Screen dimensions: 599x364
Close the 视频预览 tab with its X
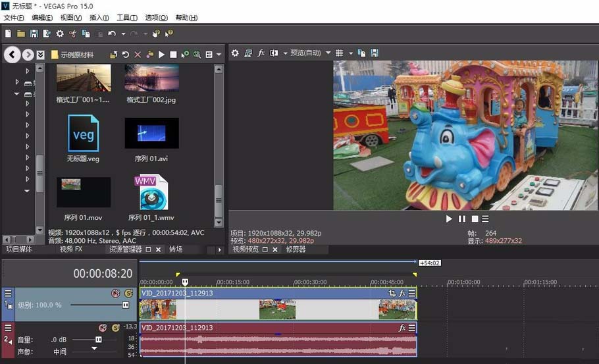[274, 249]
